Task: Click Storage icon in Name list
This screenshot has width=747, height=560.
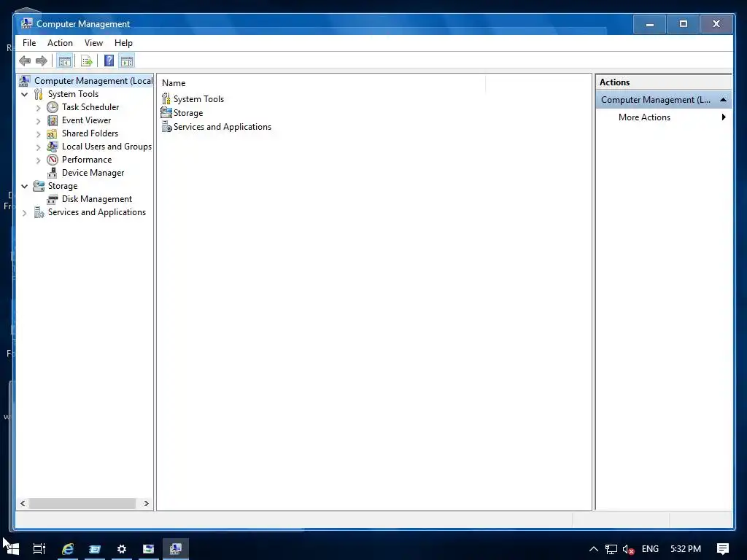Action: tap(166, 112)
